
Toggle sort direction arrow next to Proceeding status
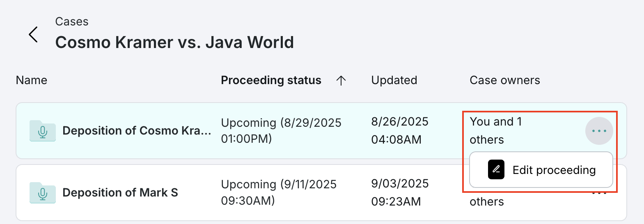pyautogui.click(x=341, y=80)
